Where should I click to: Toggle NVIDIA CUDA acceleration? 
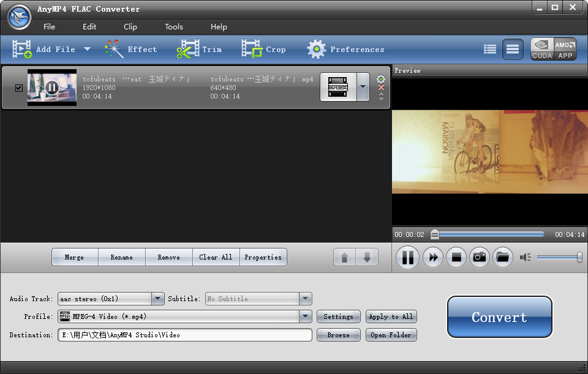[x=542, y=50]
